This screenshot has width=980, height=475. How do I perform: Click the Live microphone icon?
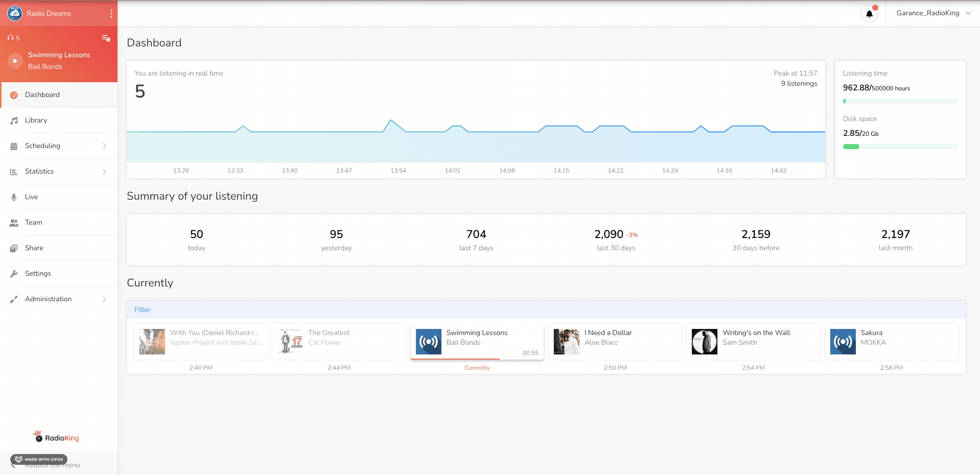click(14, 197)
